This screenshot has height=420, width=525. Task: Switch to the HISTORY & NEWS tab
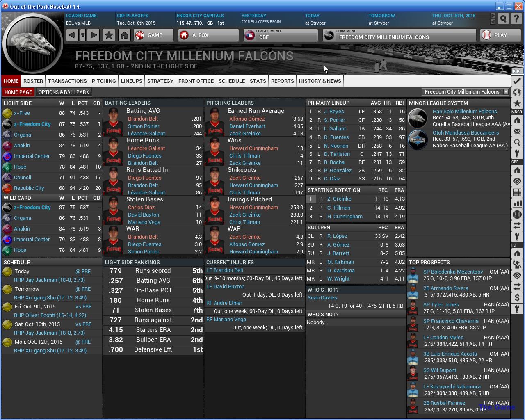(320, 81)
